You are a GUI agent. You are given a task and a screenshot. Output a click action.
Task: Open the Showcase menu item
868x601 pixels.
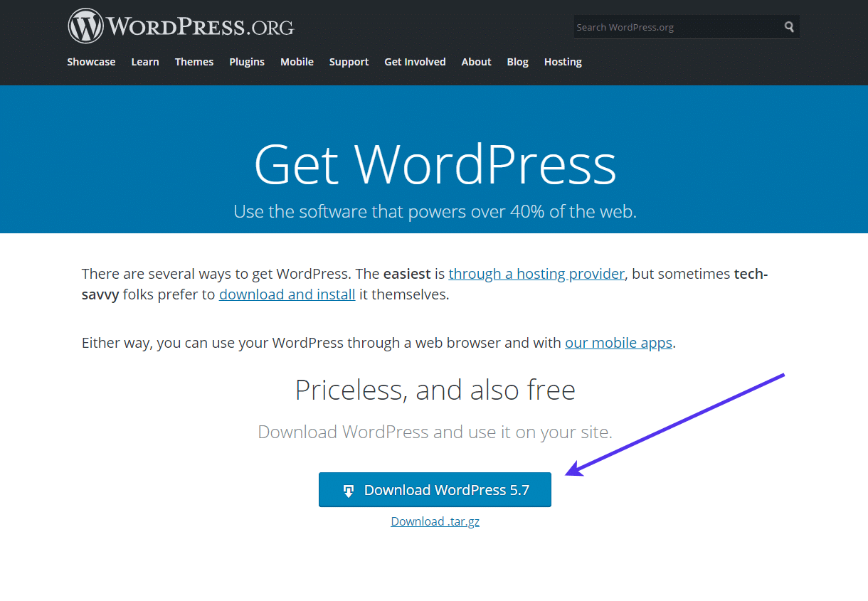tap(91, 62)
